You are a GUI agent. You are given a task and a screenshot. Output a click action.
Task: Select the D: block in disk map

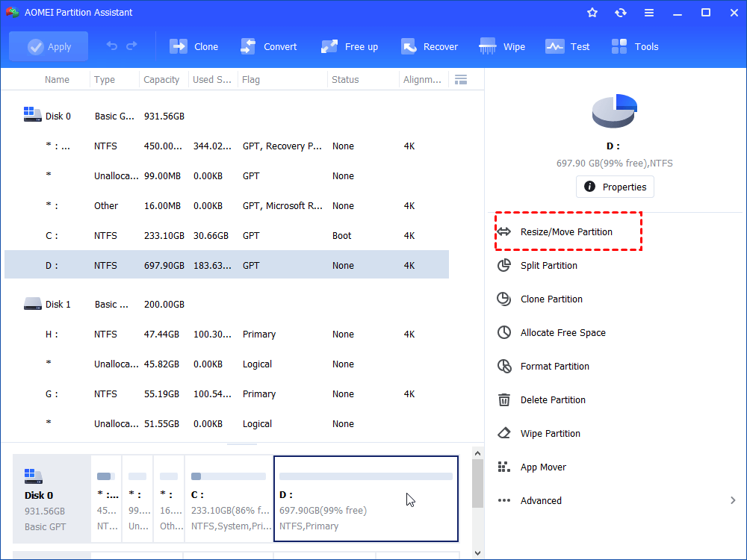[366, 499]
